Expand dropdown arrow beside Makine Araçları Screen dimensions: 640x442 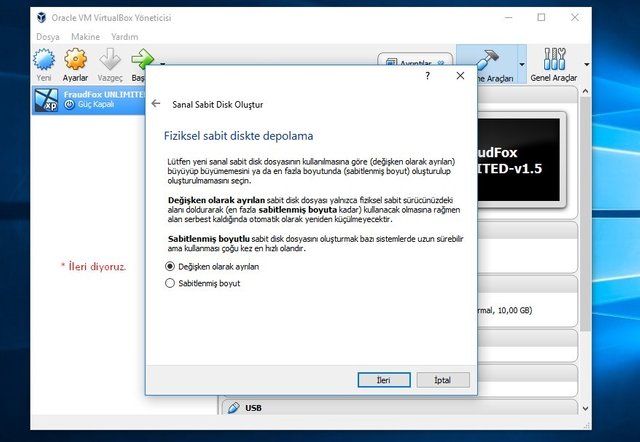pos(522,64)
